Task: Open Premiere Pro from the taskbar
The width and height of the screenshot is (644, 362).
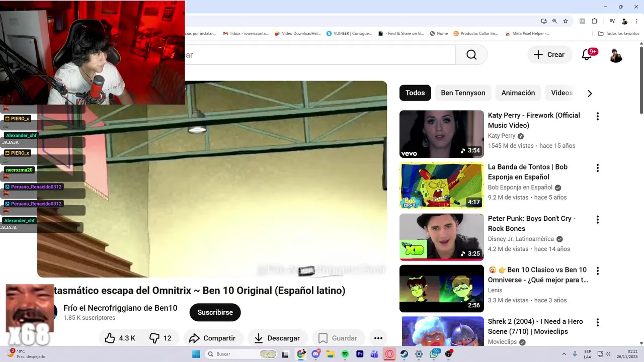Action: click(360, 354)
